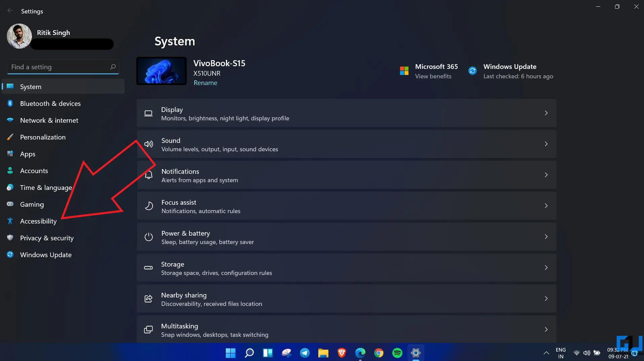Expand the Notifications row chevron
The height and width of the screenshot is (361, 644).
click(546, 175)
